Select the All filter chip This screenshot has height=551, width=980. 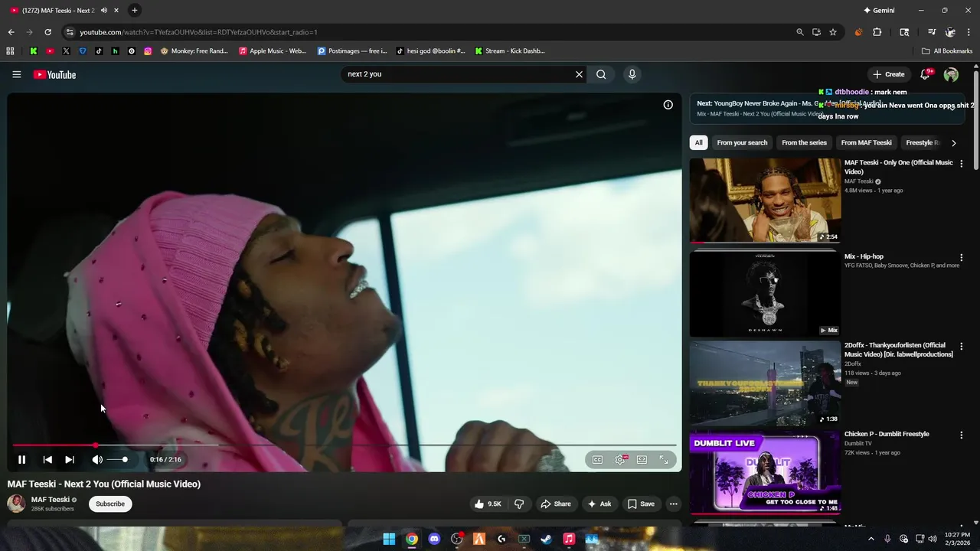click(698, 142)
